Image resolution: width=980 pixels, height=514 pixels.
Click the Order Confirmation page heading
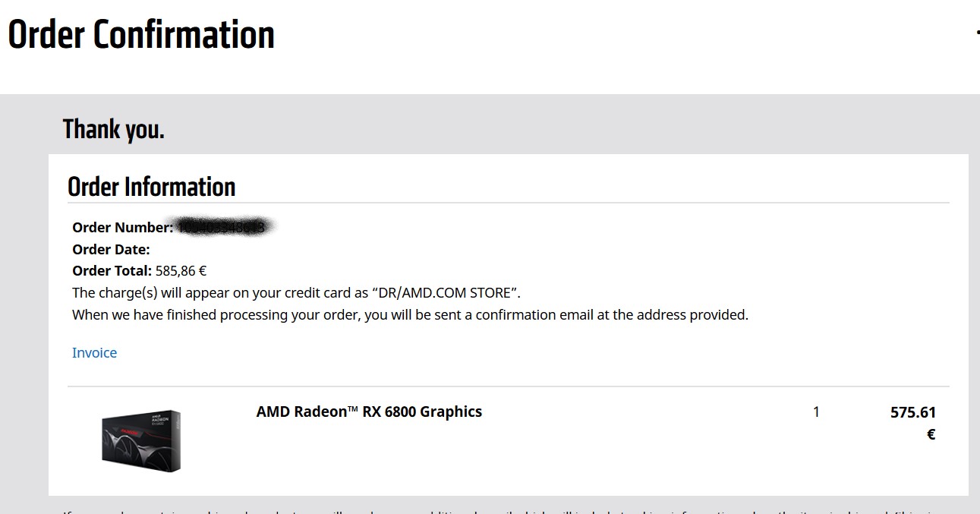141,35
